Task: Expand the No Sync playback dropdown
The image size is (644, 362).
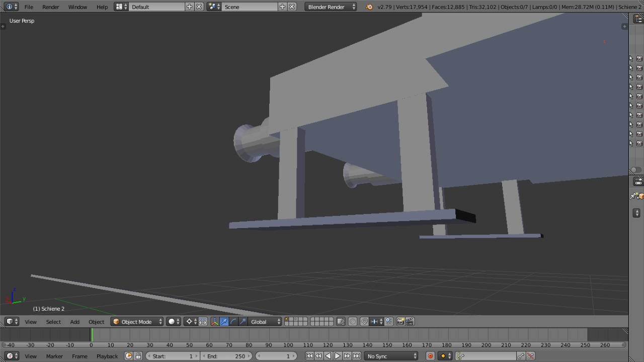Action: coord(391,356)
